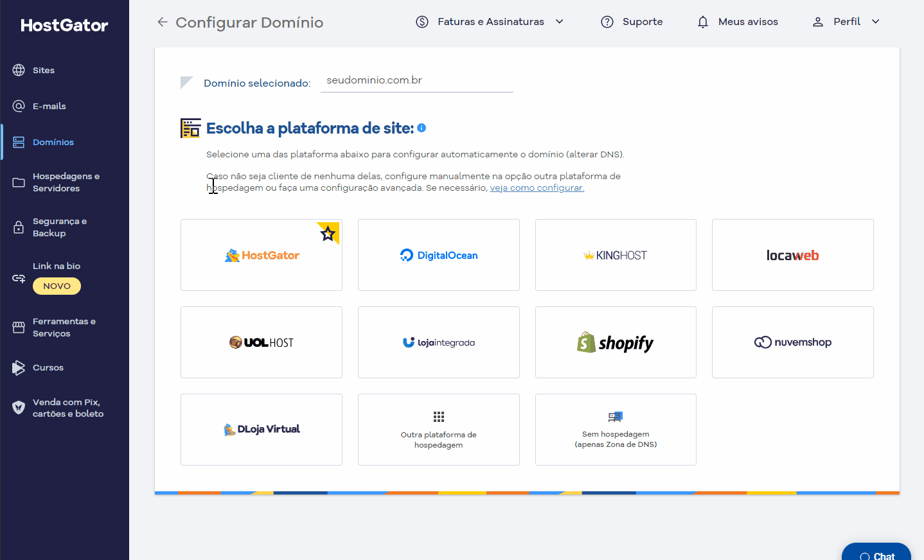Click the seudominio.com.br domain field

(416, 81)
